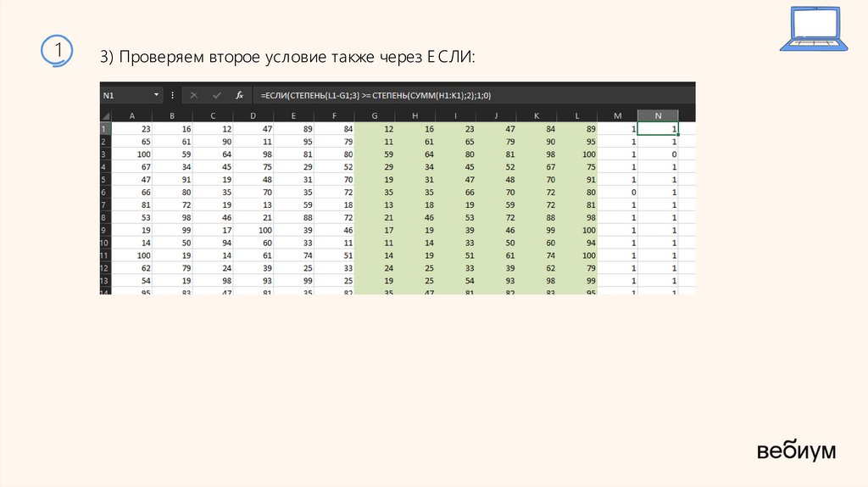This screenshot has width=868, height=487.
Task: Click cell A1 with value 23
Action: 131,129
